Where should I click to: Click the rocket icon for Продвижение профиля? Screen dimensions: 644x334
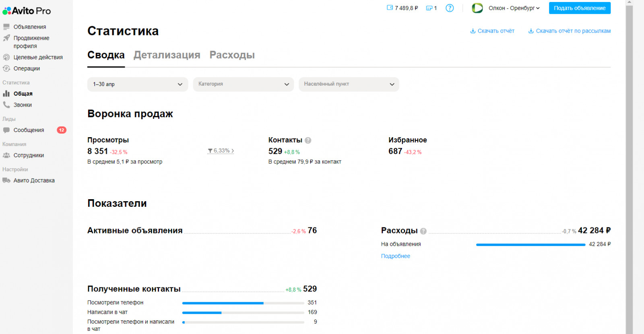click(6, 38)
